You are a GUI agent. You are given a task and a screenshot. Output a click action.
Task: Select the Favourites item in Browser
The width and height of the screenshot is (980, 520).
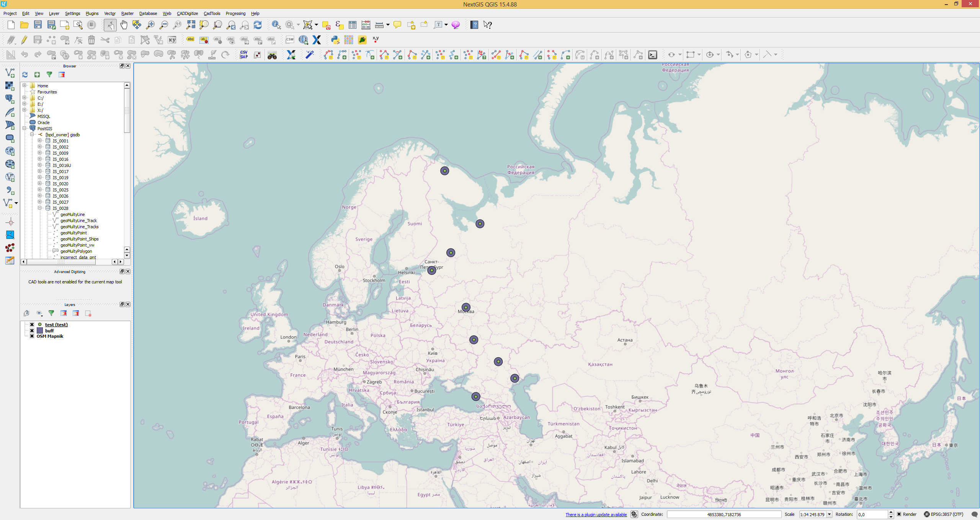tap(47, 92)
